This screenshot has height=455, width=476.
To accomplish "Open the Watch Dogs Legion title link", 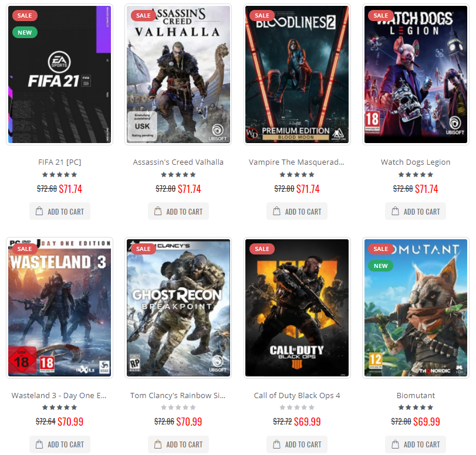I will [416, 162].
